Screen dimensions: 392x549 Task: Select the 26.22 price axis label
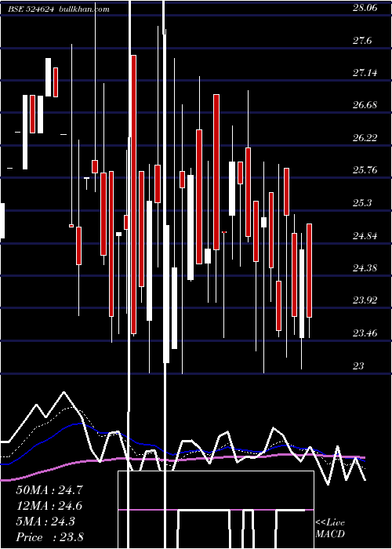click(365, 137)
